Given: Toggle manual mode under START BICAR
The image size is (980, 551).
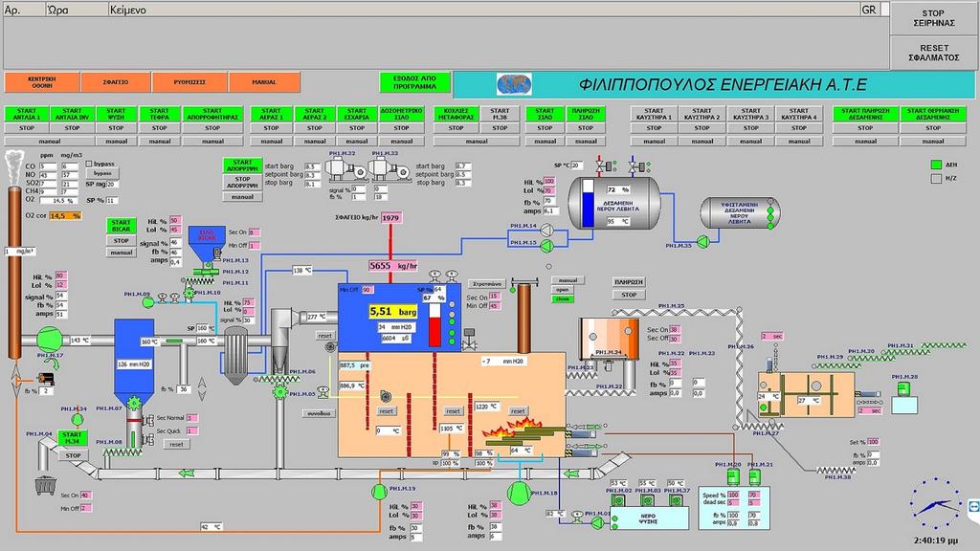Looking at the screenshot, I should pos(122,253).
